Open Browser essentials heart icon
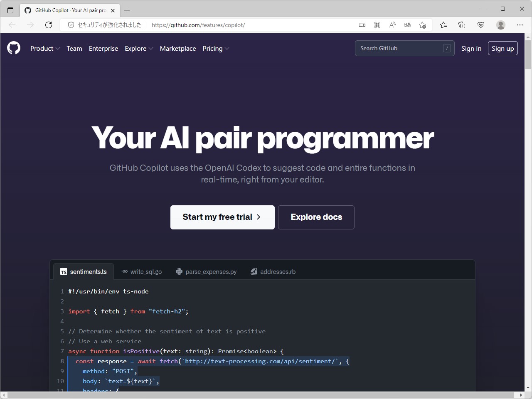This screenshot has width=532, height=399. tap(481, 25)
